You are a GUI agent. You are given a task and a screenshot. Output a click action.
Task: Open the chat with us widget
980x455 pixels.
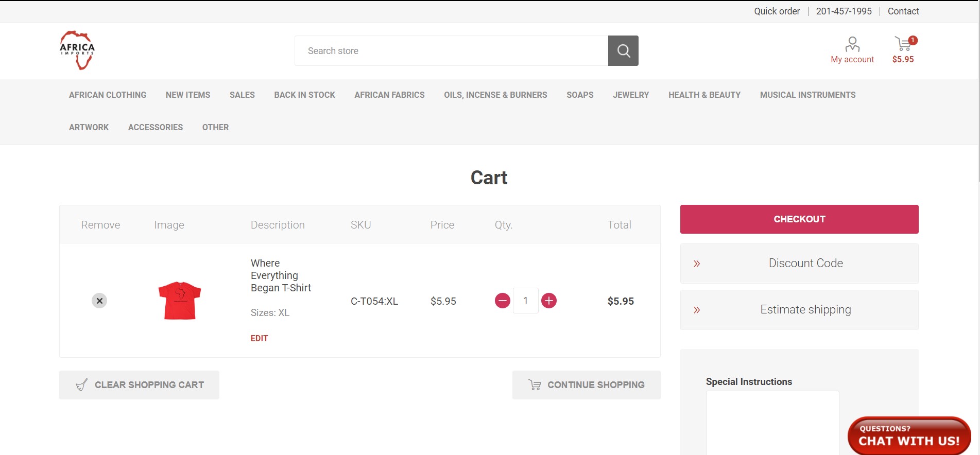(909, 436)
